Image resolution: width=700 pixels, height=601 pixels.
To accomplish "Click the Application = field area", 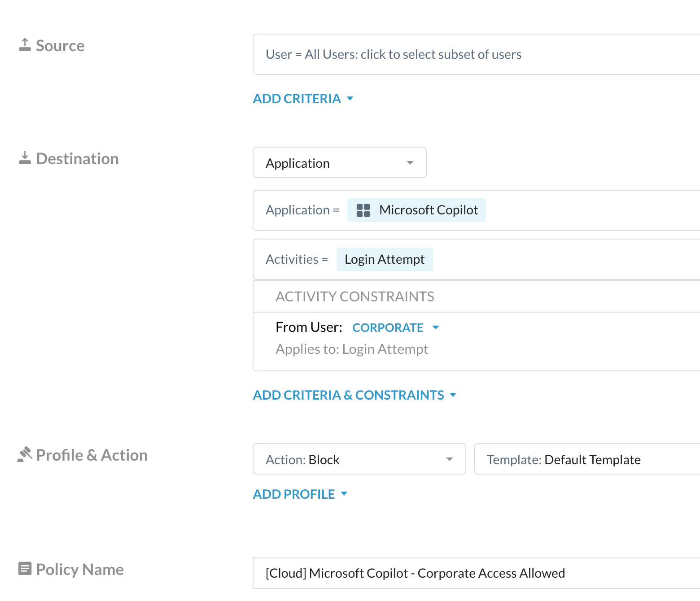I will (x=477, y=210).
